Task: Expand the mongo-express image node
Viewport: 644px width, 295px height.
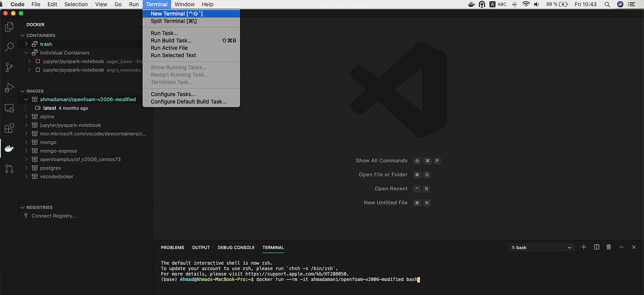Action: pos(27,151)
